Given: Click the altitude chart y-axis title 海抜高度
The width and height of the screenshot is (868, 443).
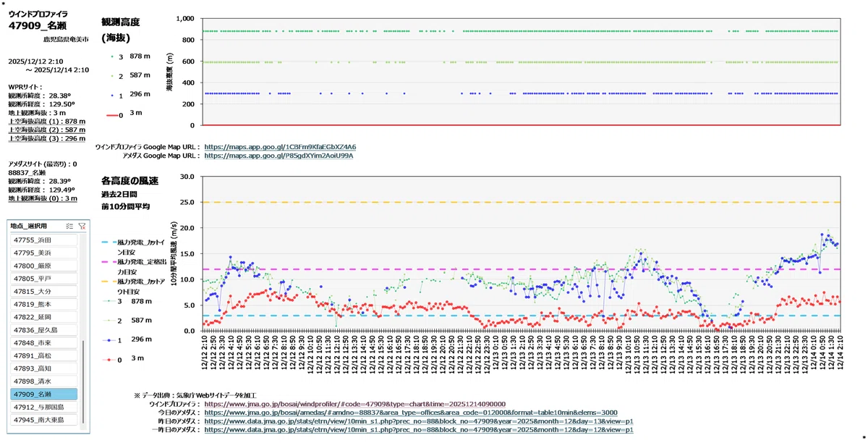Looking at the screenshot, I should [169, 72].
